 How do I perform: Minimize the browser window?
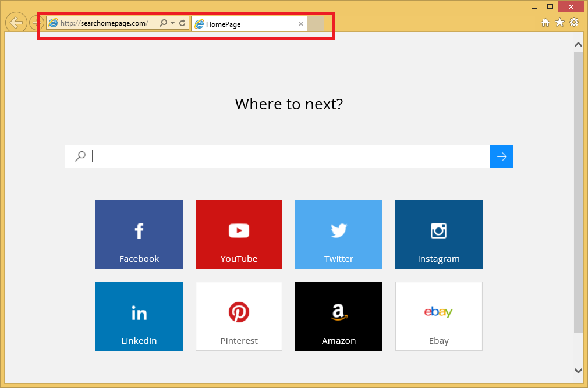click(535, 7)
